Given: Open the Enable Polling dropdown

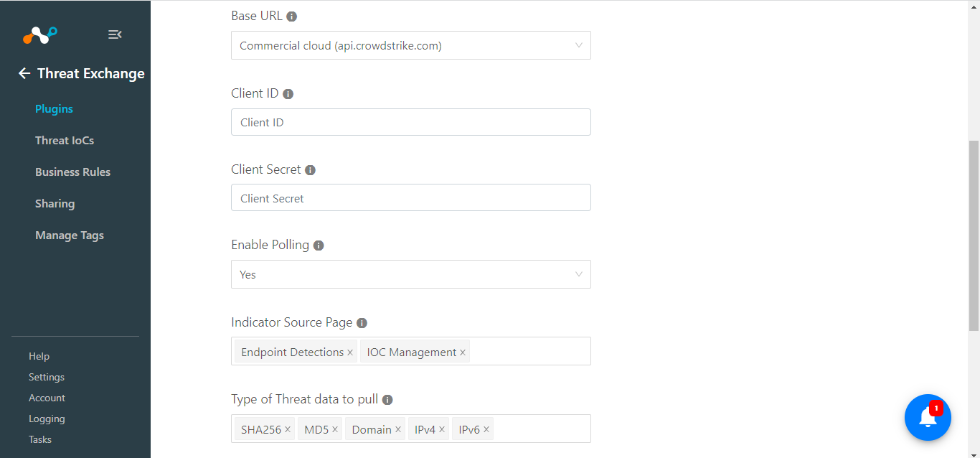Looking at the screenshot, I should point(411,274).
